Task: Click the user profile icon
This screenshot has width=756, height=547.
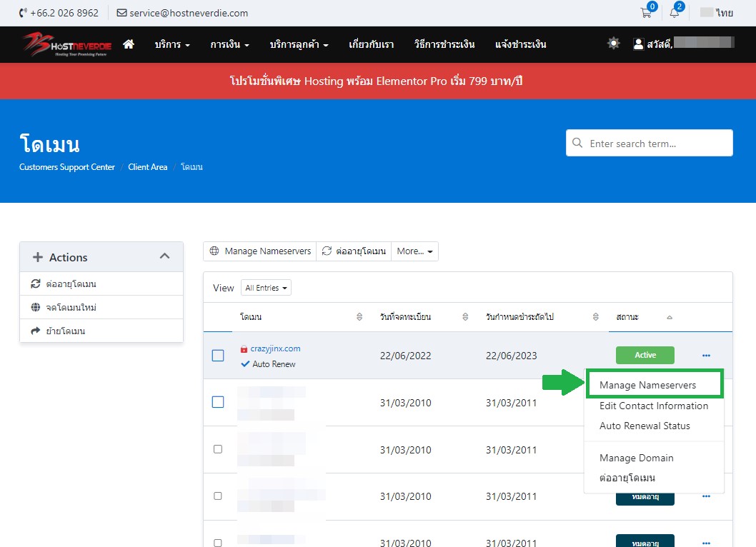Action: coord(639,44)
